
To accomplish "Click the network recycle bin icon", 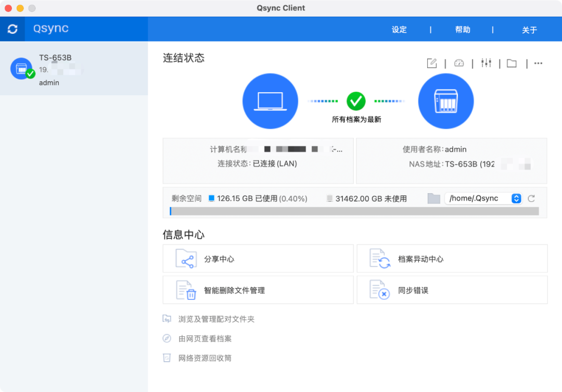I will (167, 358).
